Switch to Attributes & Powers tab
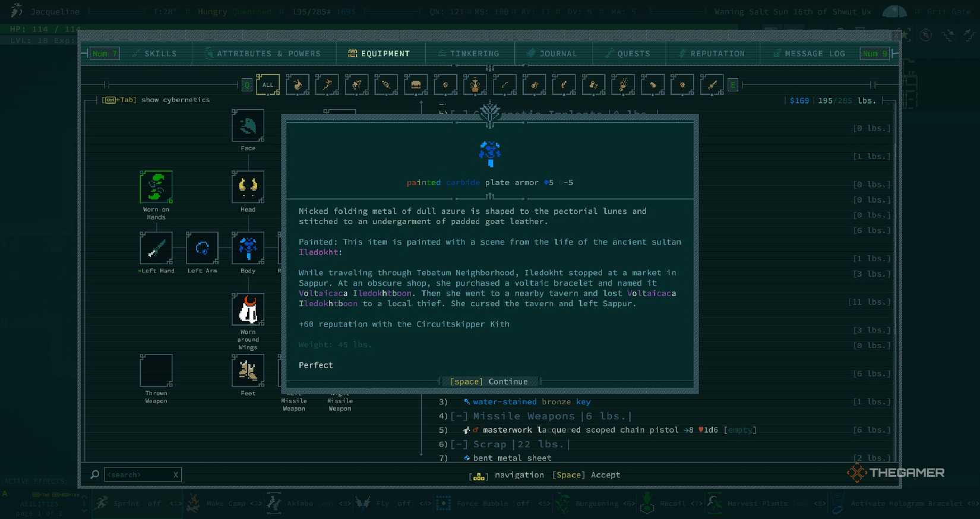 click(x=263, y=53)
